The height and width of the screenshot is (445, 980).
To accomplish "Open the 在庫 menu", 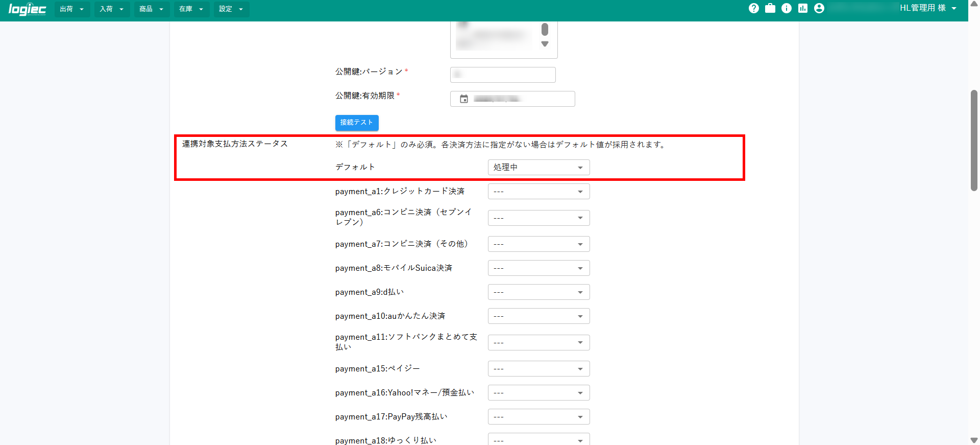I will [191, 9].
